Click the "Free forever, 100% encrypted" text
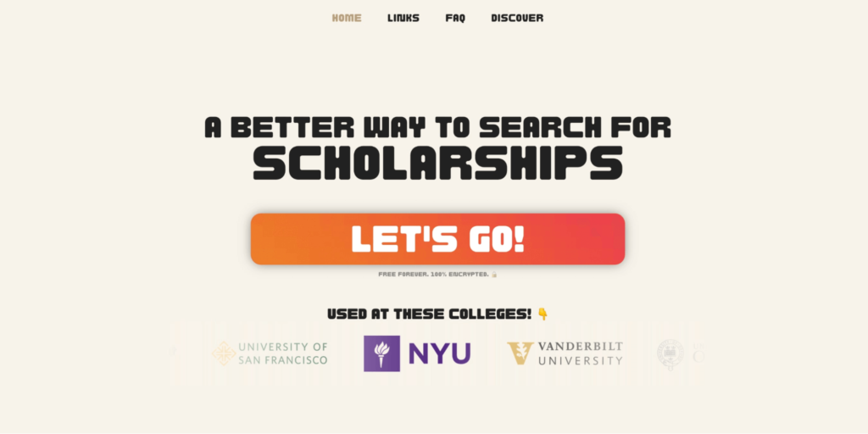868x434 pixels. 433,275
